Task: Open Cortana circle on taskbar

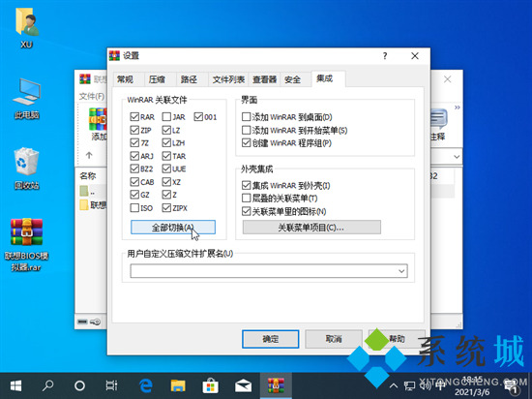Action: coord(79,385)
